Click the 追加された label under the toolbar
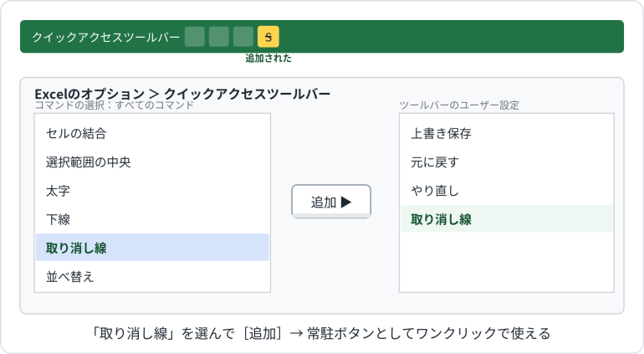Image resolution: width=644 pixels, height=354 pixels. pos(268,59)
